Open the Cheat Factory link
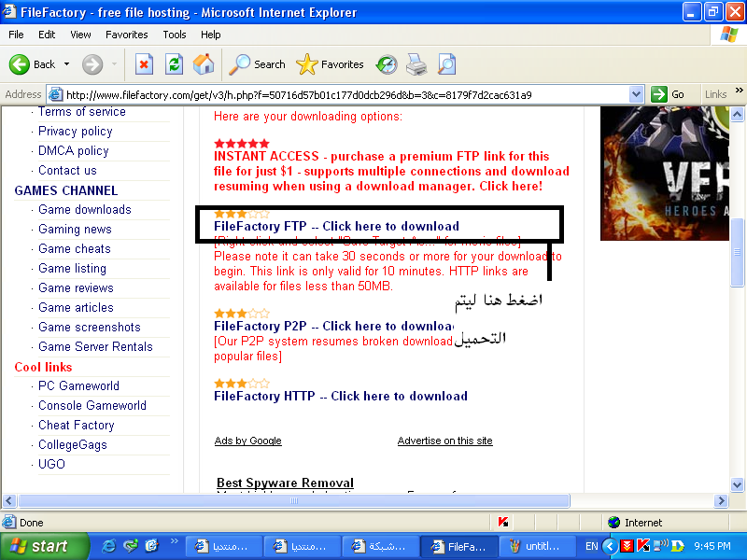This screenshot has width=747, height=560. [x=77, y=425]
